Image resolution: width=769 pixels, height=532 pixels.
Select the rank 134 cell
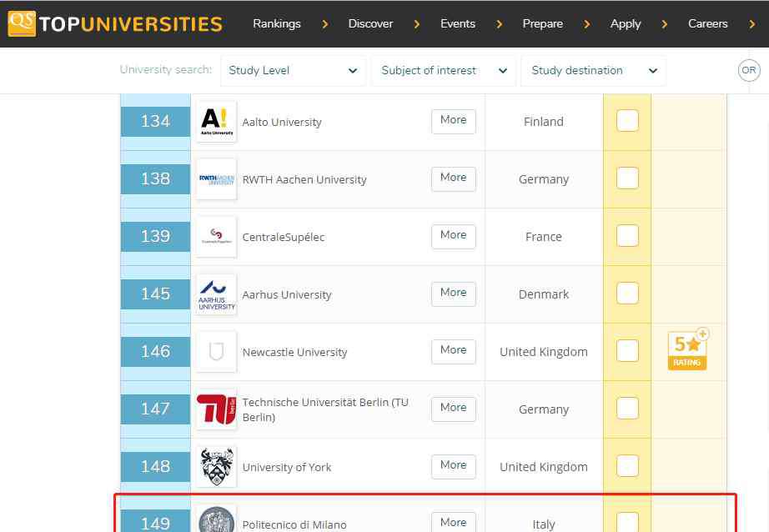click(155, 122)
